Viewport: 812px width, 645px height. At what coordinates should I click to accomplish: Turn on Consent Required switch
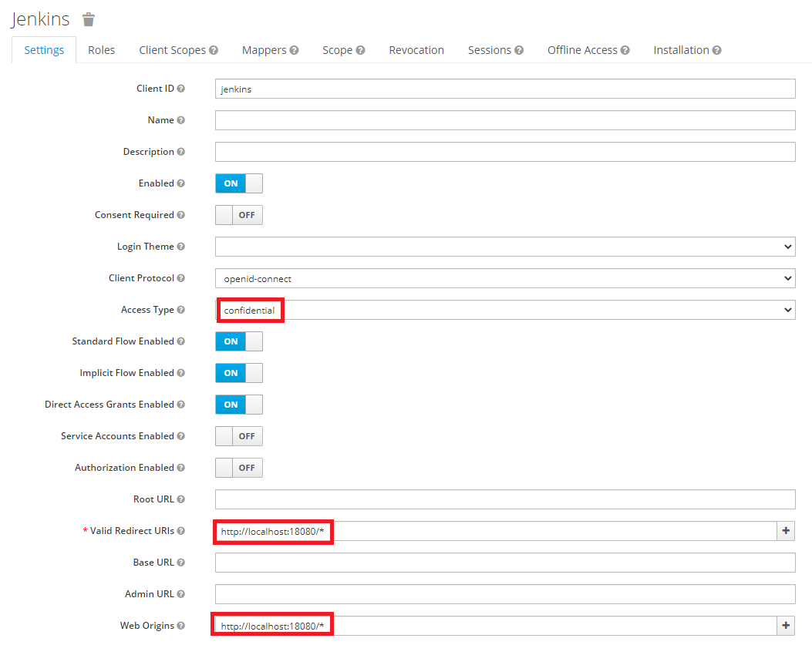coord(239,215)
